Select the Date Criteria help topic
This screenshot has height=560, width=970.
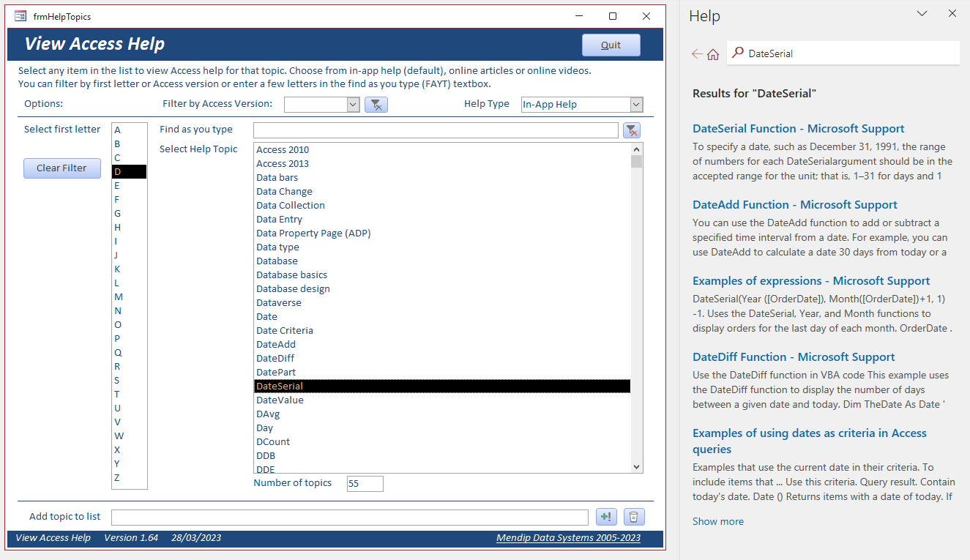point(442,331)
